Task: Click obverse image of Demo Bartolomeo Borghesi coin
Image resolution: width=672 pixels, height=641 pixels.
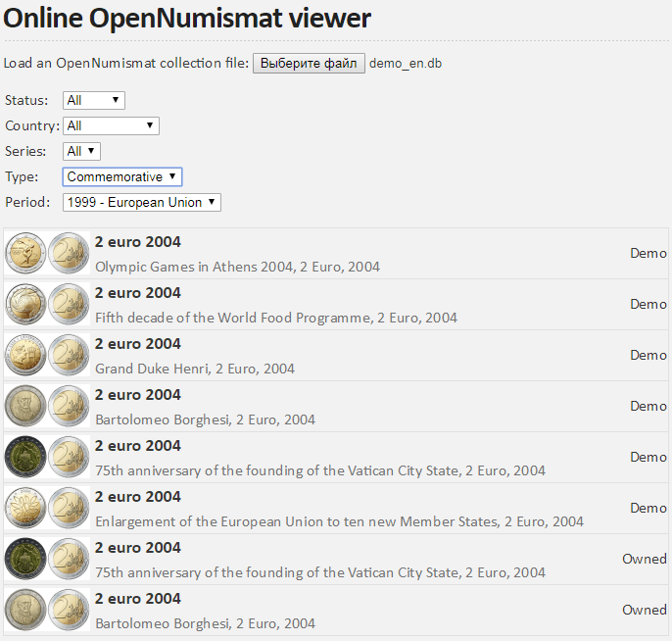Action: (25, 406)
